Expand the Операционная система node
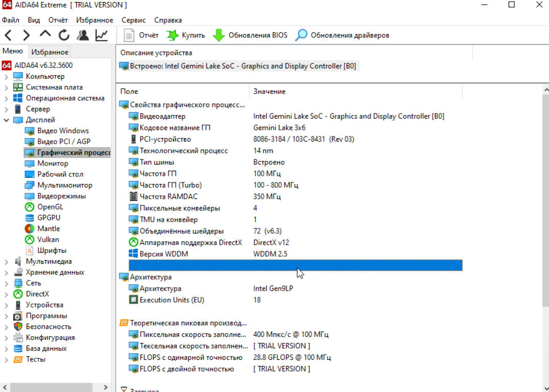The width and height of the screenshot is (549, 392). [6, 98]
